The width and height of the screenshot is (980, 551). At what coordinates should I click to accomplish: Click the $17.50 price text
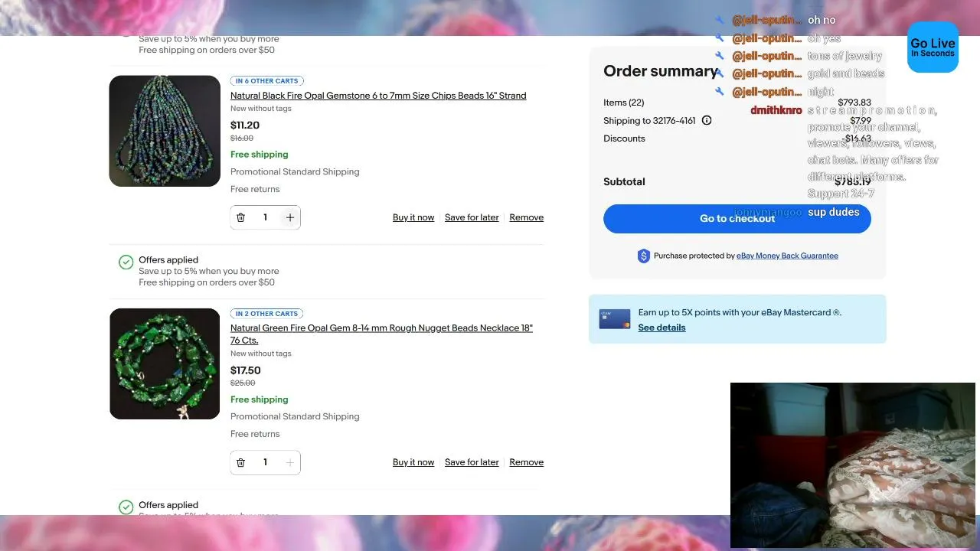[x=246, y=370]
